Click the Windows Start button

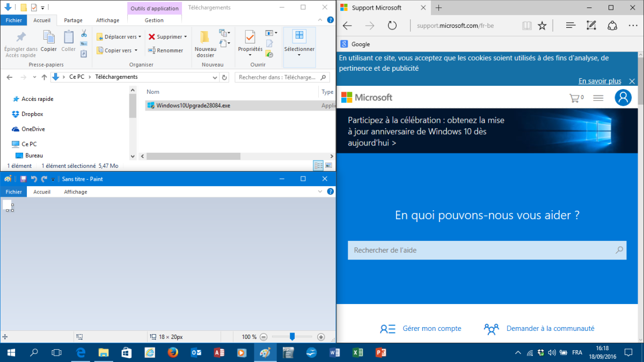click(x=11, y=352)
